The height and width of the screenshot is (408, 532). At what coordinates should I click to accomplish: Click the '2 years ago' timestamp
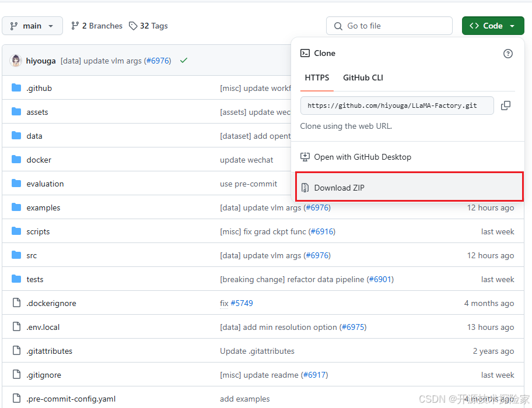(x=494, y=351)
